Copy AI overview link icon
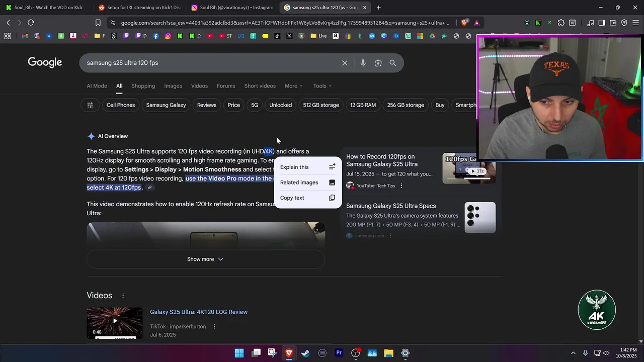The width and height of the screenshot is (644, 362). (x=149, y=188)
